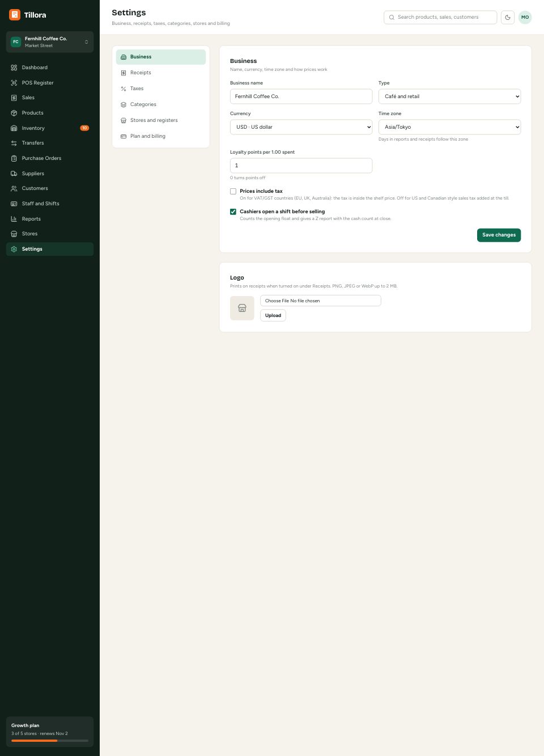The width and height of the screenshot is (544, 756).
Task: Click the Business building icon in the settings menu
Action: (124, 57)
